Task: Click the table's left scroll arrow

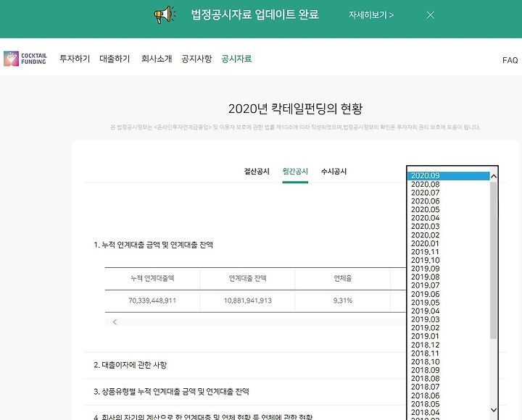Action: 115,322
